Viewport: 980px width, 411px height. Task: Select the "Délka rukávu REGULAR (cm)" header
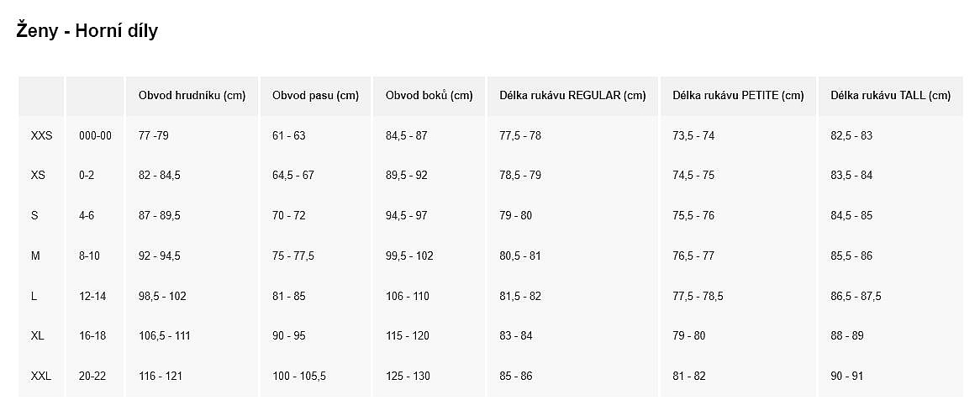click(572, 96)
